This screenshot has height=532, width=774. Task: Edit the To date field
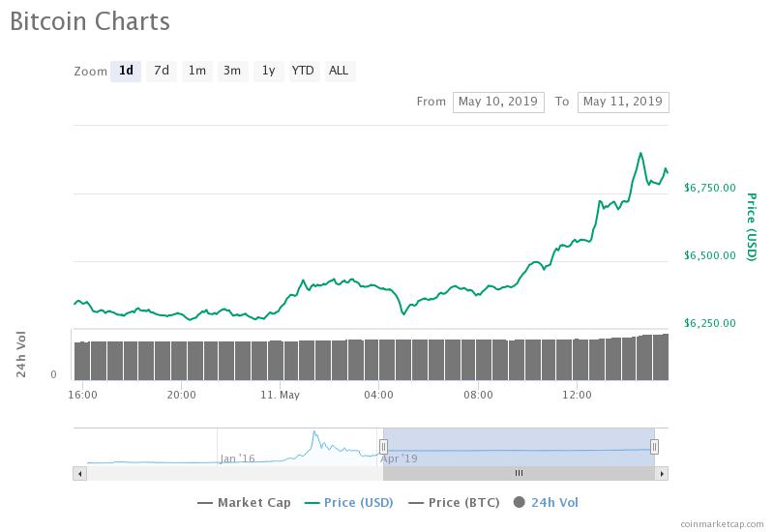[x=622, y=102]
